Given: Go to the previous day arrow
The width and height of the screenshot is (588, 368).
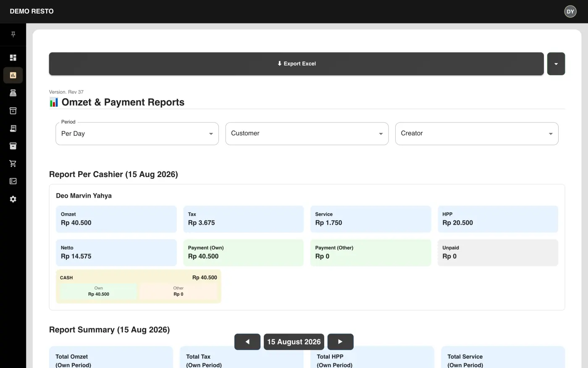Looking at the screenshot, I should pyautogui.click(x=247, y=342).
